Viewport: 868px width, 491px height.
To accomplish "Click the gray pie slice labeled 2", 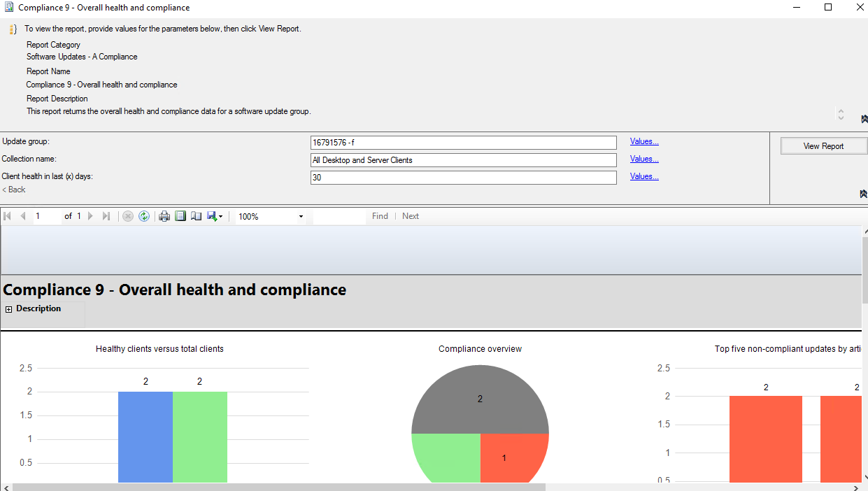I will [x=480, y=399].
